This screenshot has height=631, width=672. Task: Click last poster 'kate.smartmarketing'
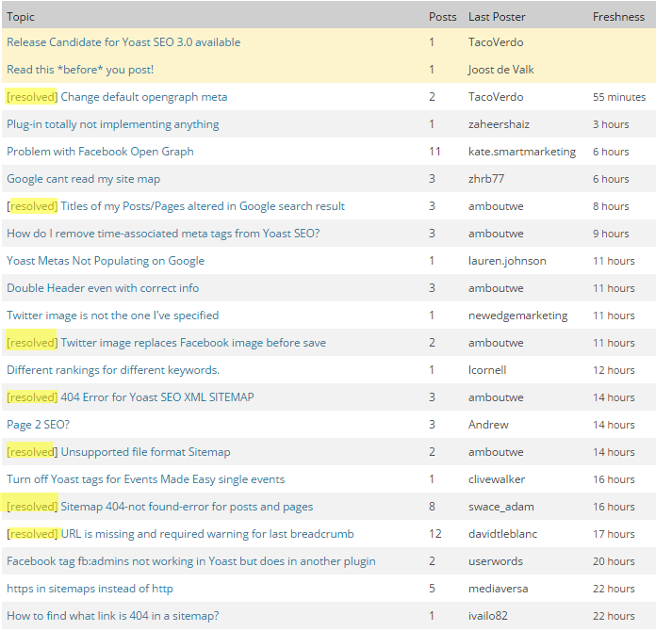click(x=522, y=152)
